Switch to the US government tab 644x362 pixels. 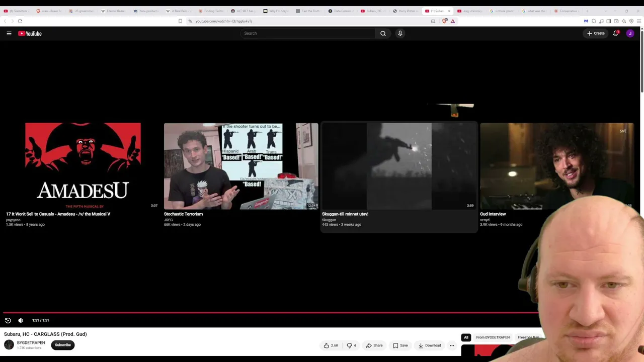(82, 11)
